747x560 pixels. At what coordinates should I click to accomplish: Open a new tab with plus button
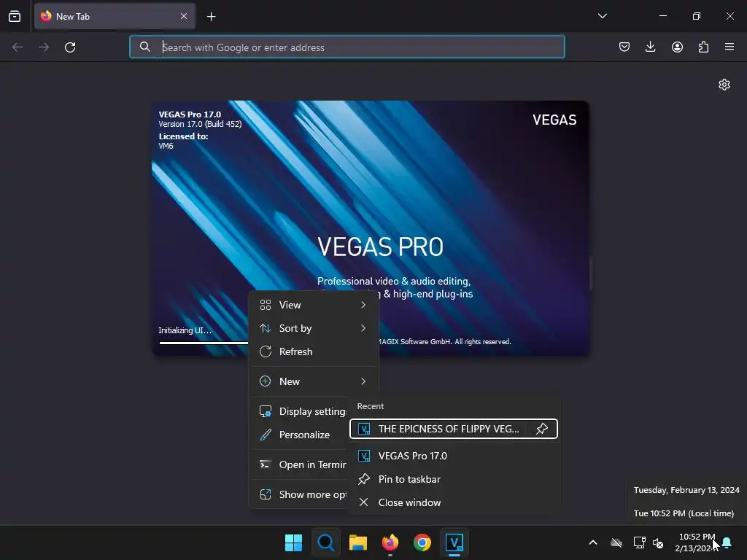211,17
